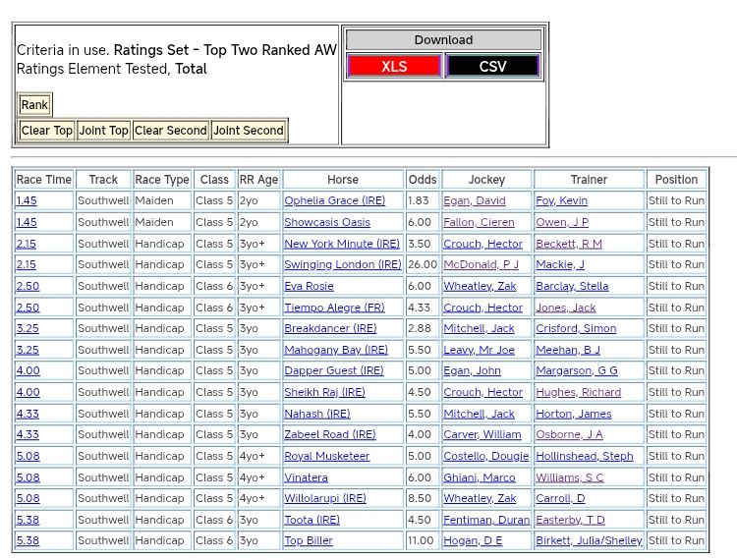View trainer Beckett, R M page
This screenshot has height=560, width=737.
[569, 244]
